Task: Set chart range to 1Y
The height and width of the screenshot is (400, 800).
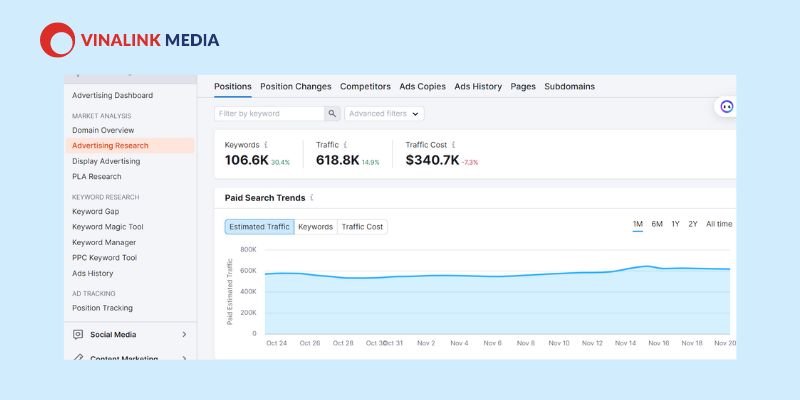Action: coord(675,224)
